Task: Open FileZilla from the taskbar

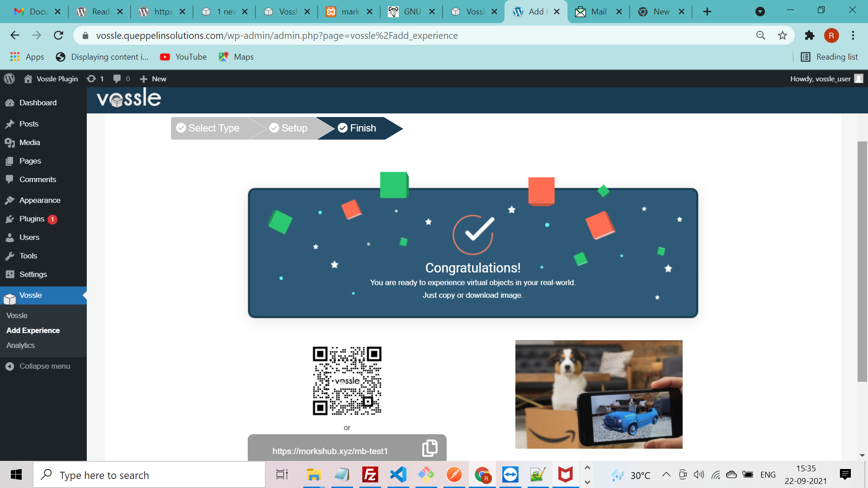Action: [x=370, y=475]
